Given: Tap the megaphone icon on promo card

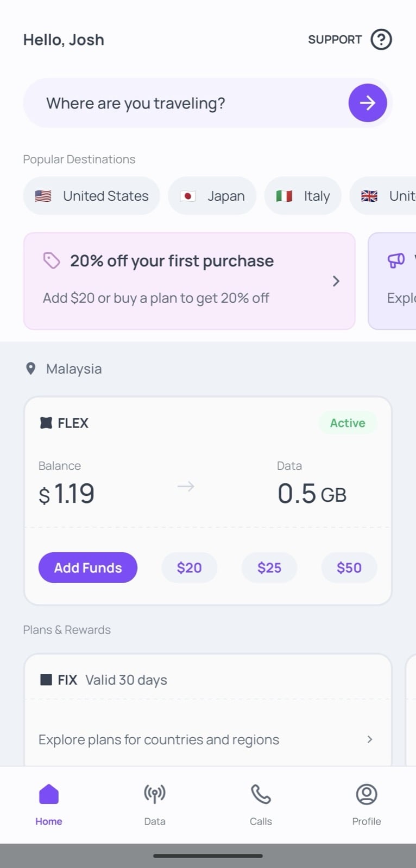Looking at the screenshot, I should pyautogui.click(x=396, y=261).
